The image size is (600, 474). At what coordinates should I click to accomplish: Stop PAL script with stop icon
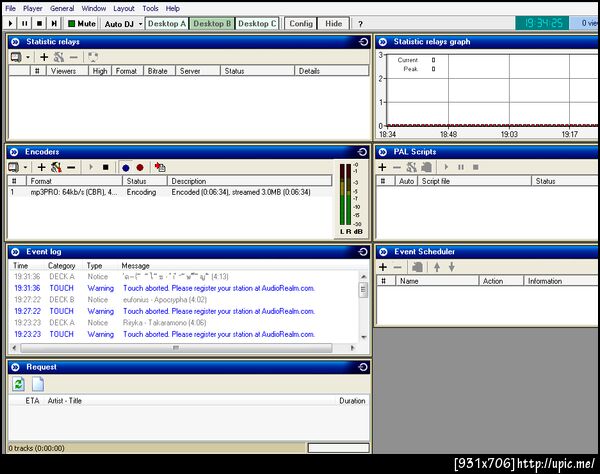tap(476, 167)
